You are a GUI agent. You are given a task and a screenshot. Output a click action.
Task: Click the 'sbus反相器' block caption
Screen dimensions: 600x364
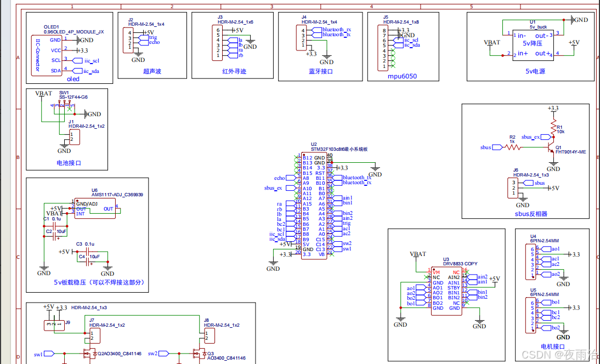click(531, 214)
